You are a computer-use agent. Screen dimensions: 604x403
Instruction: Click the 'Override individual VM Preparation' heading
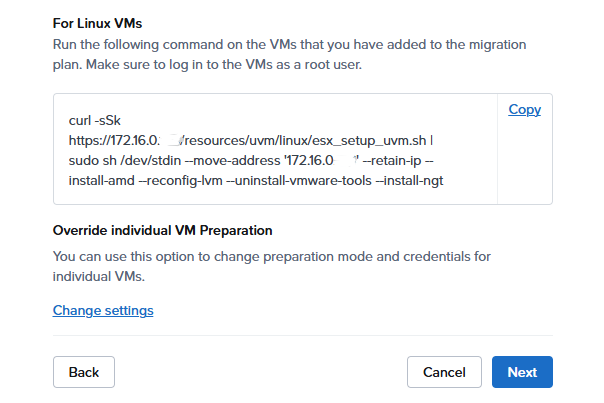point(162,231)
